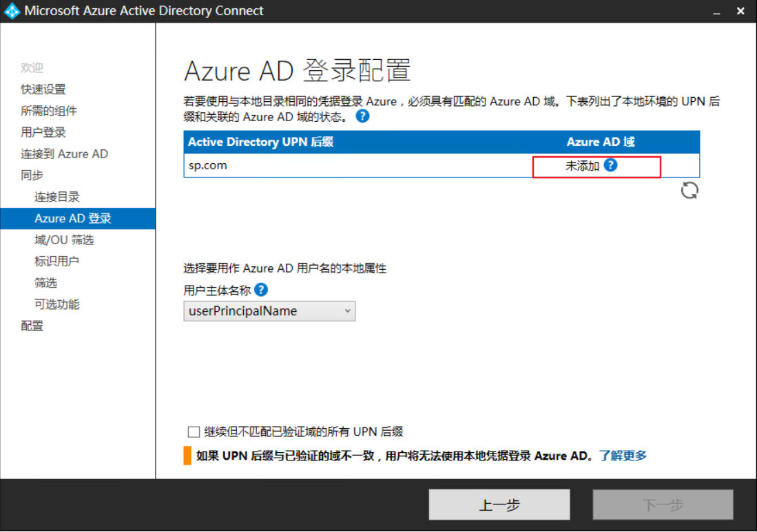The height and width of the screenshot is (532, 757).
Task: Click the 上一步 button
Action: (x=499, y=504)
